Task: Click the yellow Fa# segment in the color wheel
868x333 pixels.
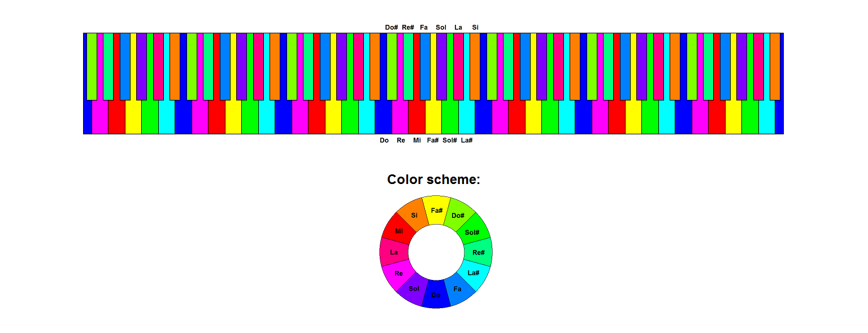Action: pyautogui.click(x=436, y=210)
